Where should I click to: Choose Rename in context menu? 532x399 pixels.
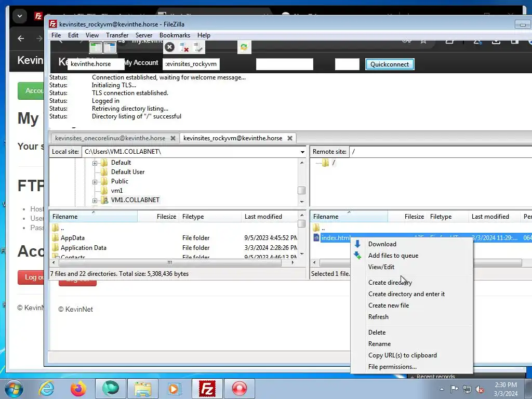pos(411,344)
